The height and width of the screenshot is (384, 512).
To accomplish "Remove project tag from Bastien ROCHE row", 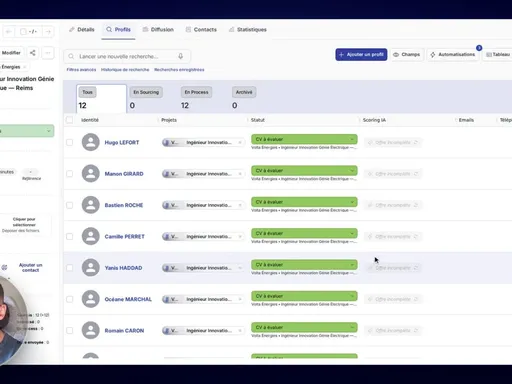I will click(240, 205).
